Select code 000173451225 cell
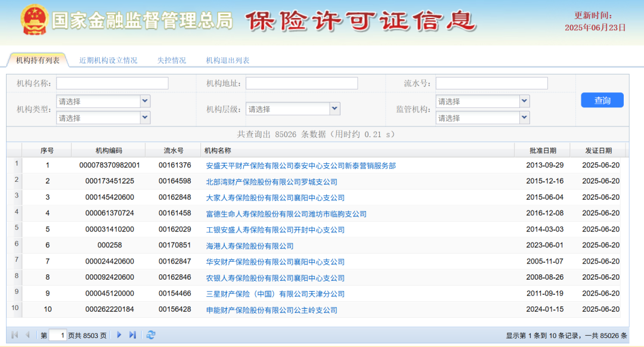This screenshot has height=347, width=644. (109, 181)
